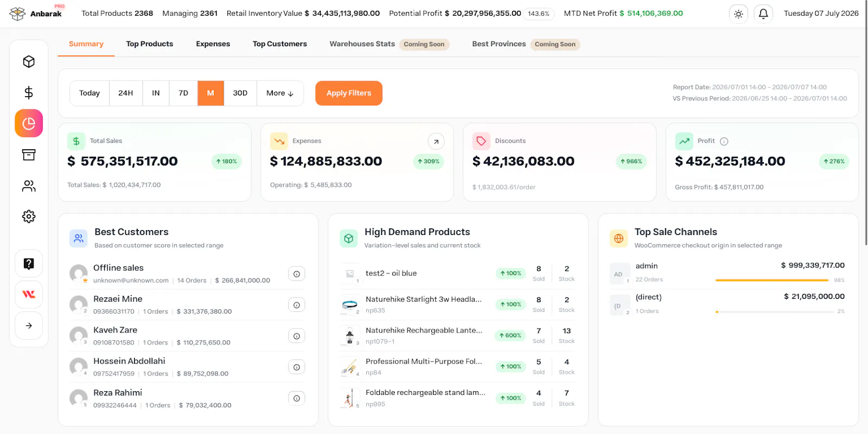
Task: Switch to the Top Products tab
Action: 150,44
